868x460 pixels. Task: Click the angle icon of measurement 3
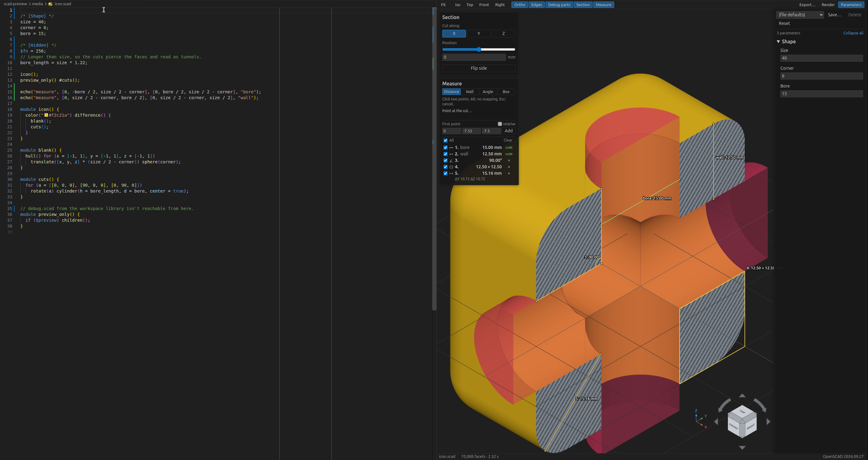pyautogui.click(x=451, y=161)
